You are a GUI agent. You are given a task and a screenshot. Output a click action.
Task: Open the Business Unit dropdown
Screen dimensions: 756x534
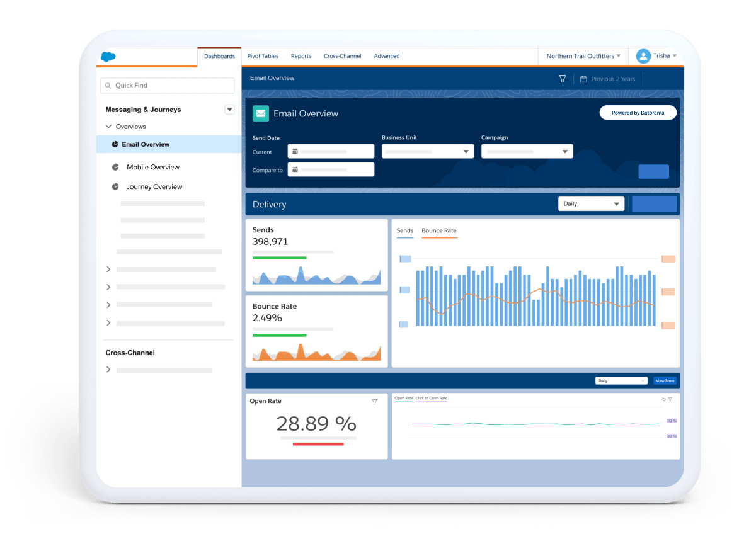click(428, 151)
